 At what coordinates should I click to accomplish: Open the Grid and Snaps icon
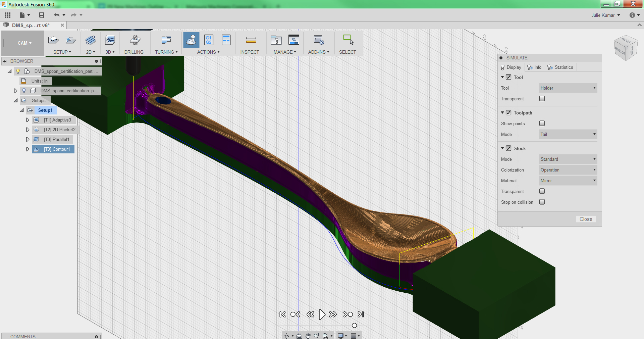(x=354, y=336)
